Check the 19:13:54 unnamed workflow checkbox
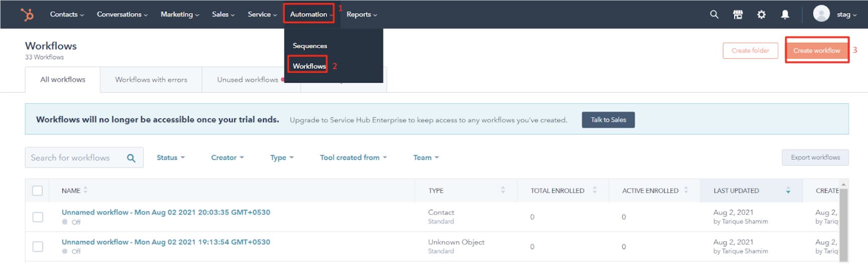Viewport: 868px width, 266px height. click(38, 246)
